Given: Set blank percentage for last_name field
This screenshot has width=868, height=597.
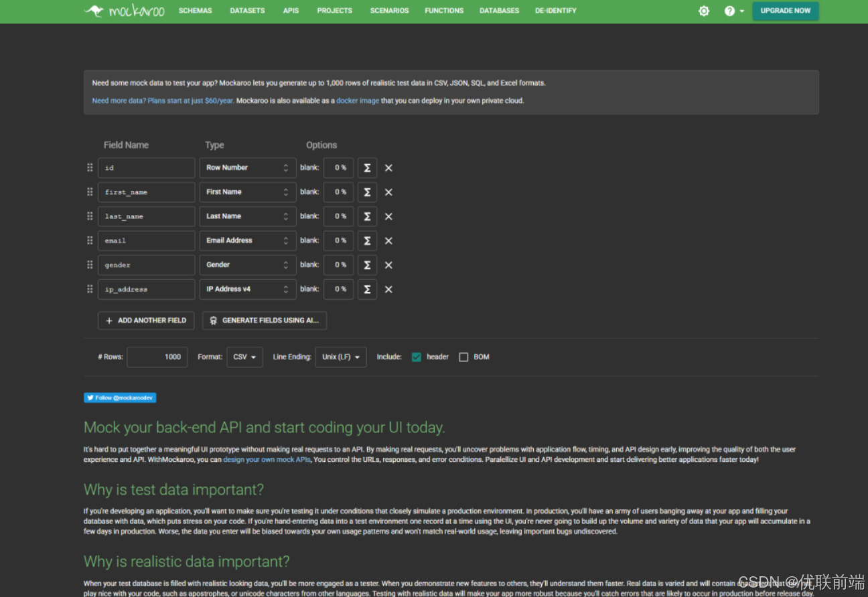Looking at the screenshot, I should pyautogui.click(x=338, y=216).
